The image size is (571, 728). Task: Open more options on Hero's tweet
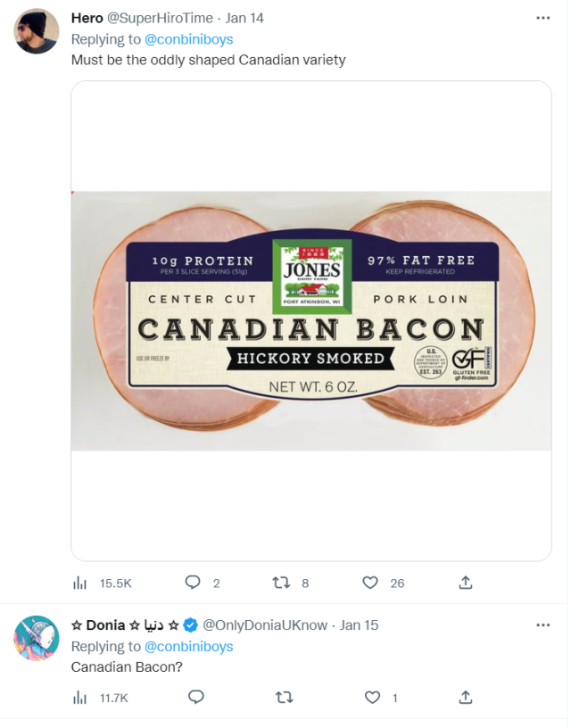pyautogui.click(x=542, y=18)
